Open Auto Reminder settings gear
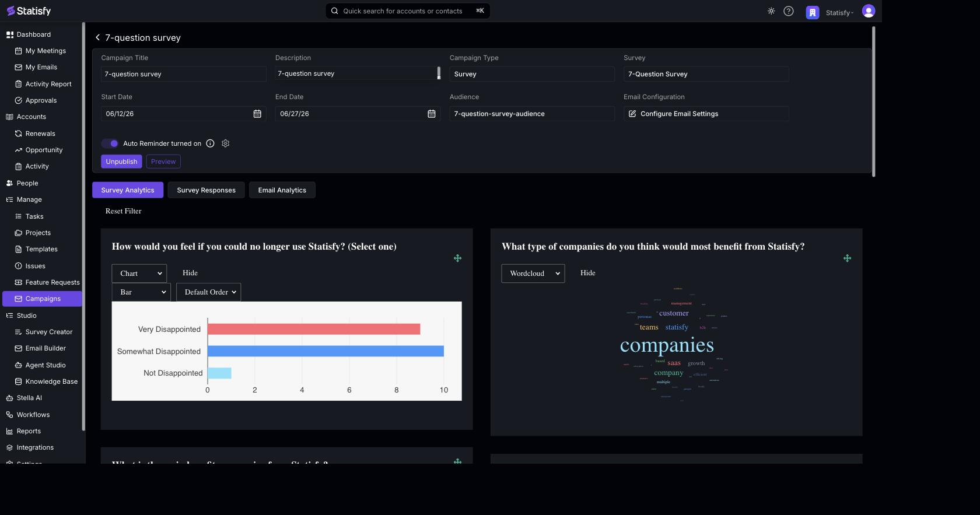The width and height of the screenshot is (980, 515). pyautogui.click(x=226, y=143)
